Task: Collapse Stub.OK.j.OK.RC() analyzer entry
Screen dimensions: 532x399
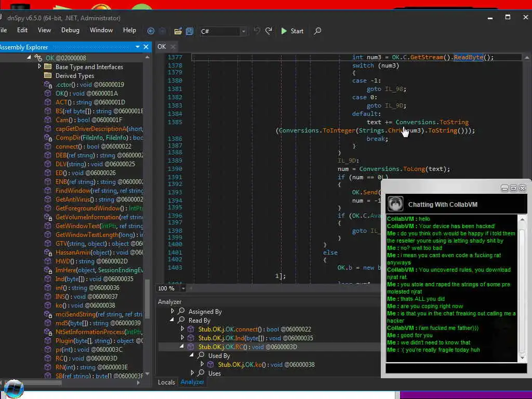Action: 181,347
